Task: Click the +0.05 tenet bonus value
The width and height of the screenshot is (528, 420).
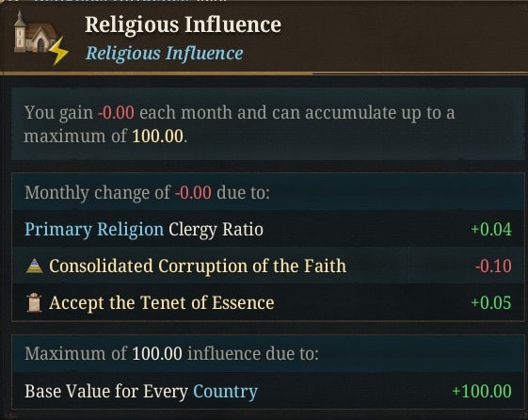Action: pyautogui.click(x=491, y=302)
